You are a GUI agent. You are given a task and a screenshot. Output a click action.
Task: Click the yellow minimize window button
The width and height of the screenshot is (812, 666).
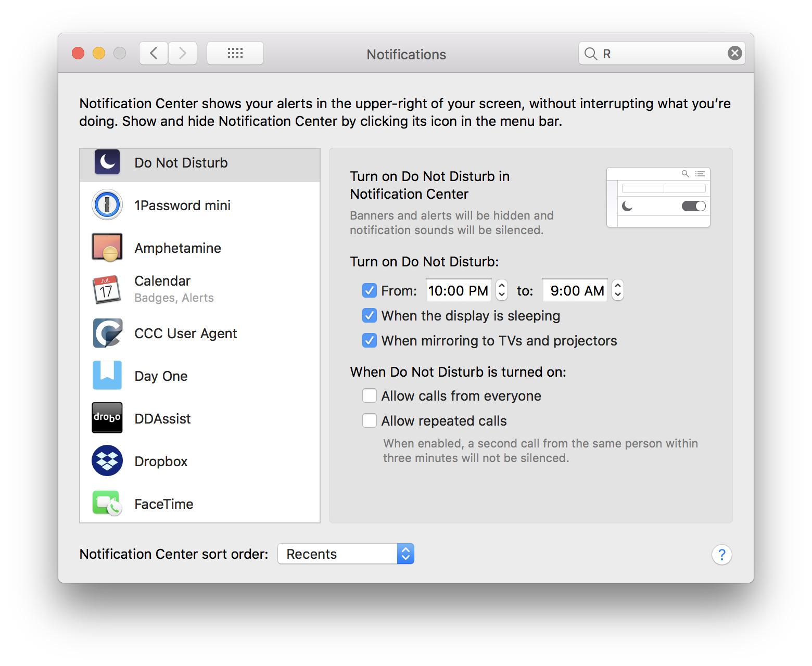pos(99,53)
